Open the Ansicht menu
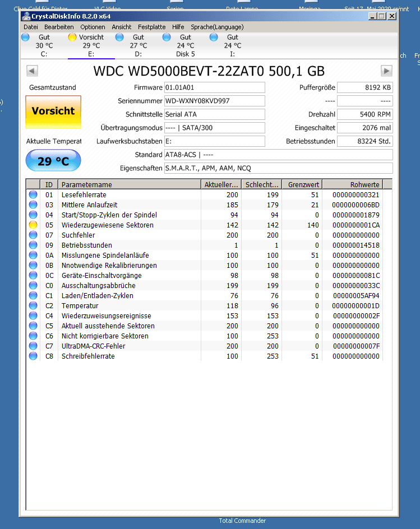420x529 pixels. tap(122, 27)
